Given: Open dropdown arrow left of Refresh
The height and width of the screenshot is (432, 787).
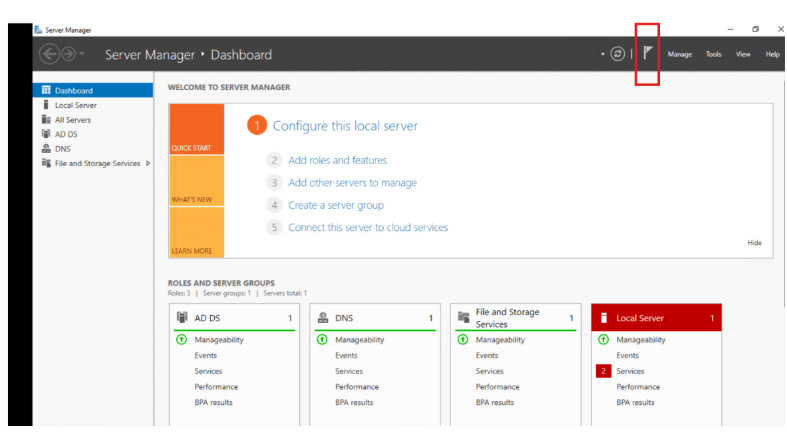Looking at the screenshot, I should 602,54.
